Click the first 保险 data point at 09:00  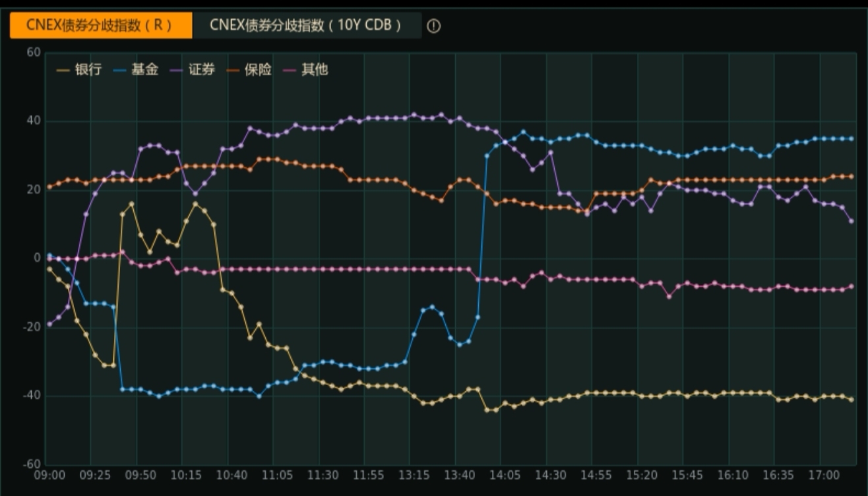pyautogui.click(x=49, y=187)
